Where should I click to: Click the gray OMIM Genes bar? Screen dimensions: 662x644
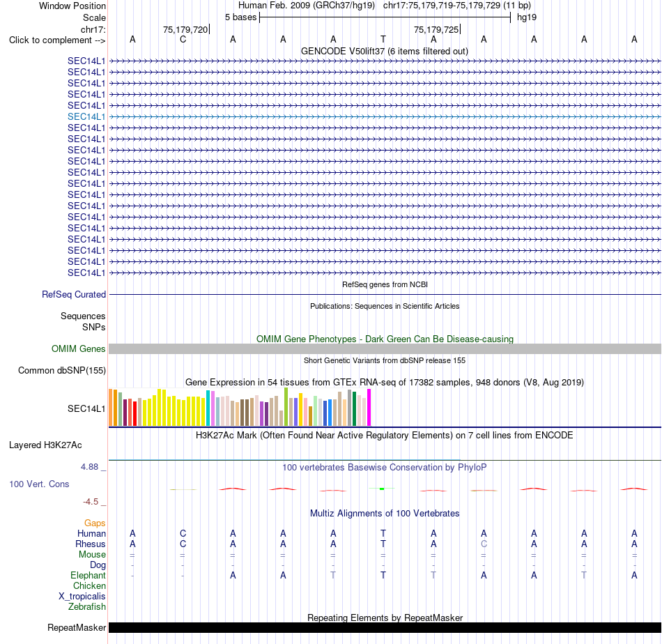(x=385, y=348)
